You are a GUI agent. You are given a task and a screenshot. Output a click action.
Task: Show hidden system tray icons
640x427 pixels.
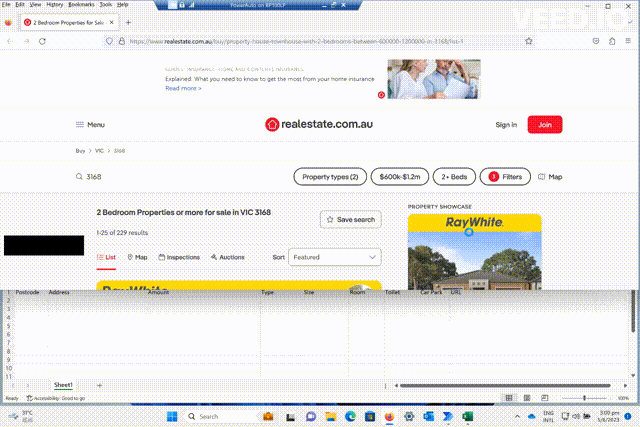pyautogui.click(x=517, y=416)
